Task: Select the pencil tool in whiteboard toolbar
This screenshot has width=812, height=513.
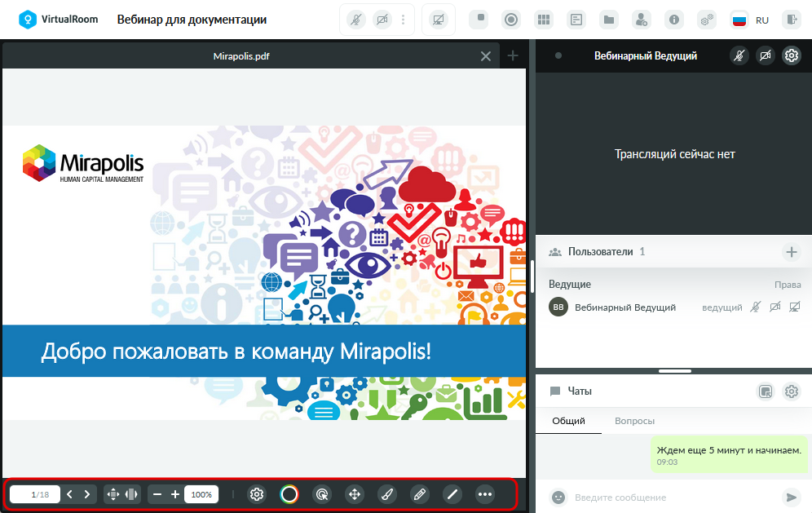Action: click(420, 494)
